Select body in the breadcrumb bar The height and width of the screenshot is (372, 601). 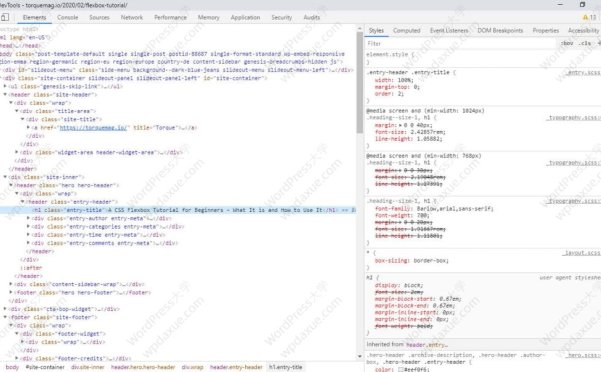tap(12, 367)
